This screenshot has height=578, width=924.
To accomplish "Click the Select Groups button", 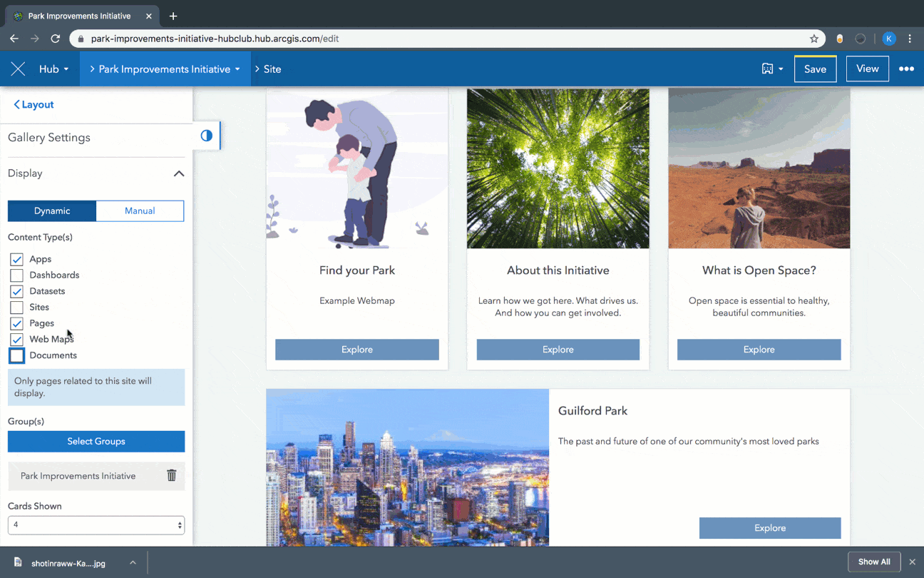I will [x=96, y=441].
